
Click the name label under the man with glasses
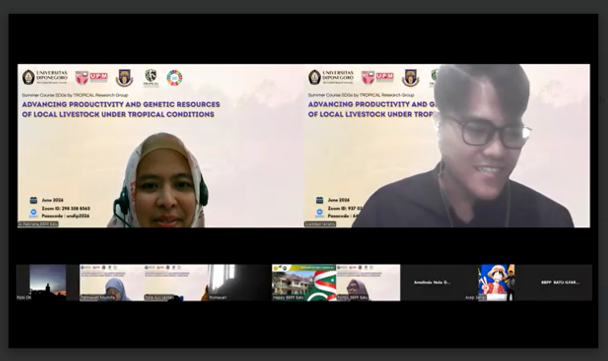point(320,224)
